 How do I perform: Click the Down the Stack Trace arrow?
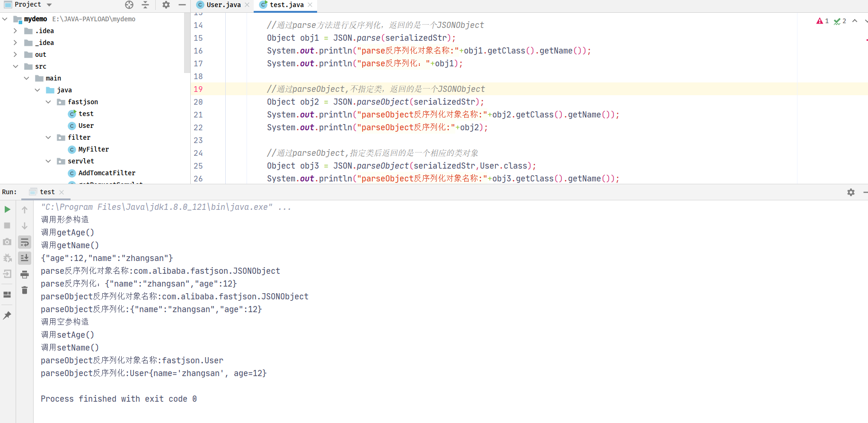pyautogui.click(x=25, y=226)
